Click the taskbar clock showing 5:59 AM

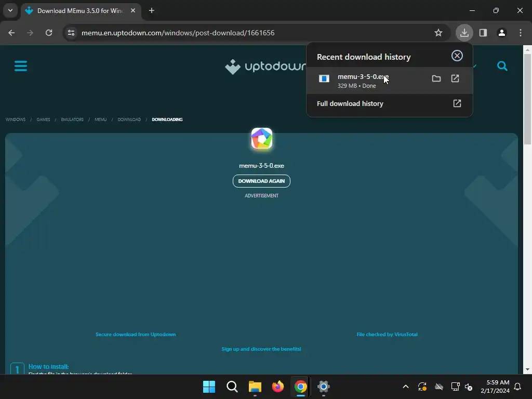tap(495, 387)
